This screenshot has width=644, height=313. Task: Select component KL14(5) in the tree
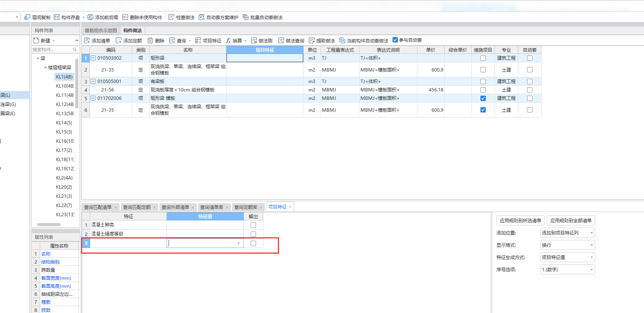(x=64, y=123)
